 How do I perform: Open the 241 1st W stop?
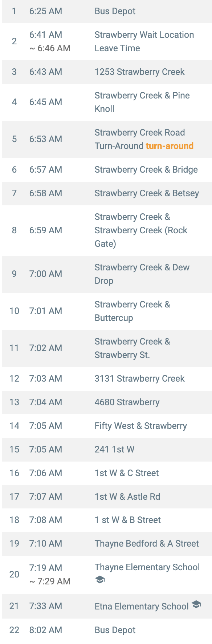tap(107, 450)
